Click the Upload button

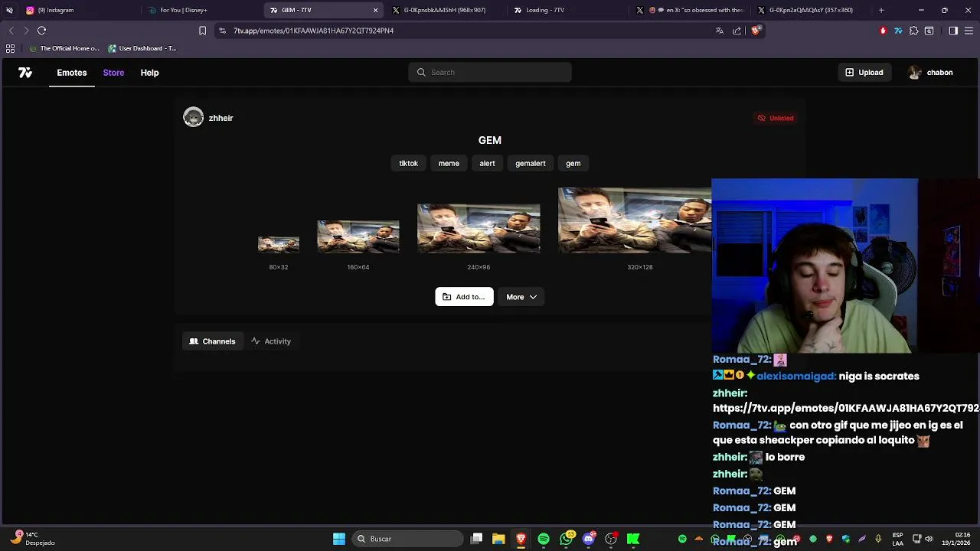864,72
